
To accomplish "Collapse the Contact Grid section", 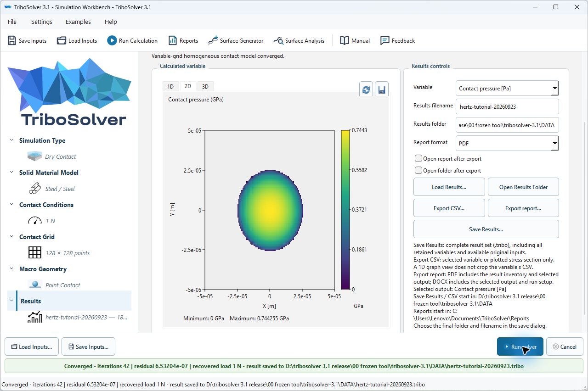I will pyautogui.click(x=11, y=237).
